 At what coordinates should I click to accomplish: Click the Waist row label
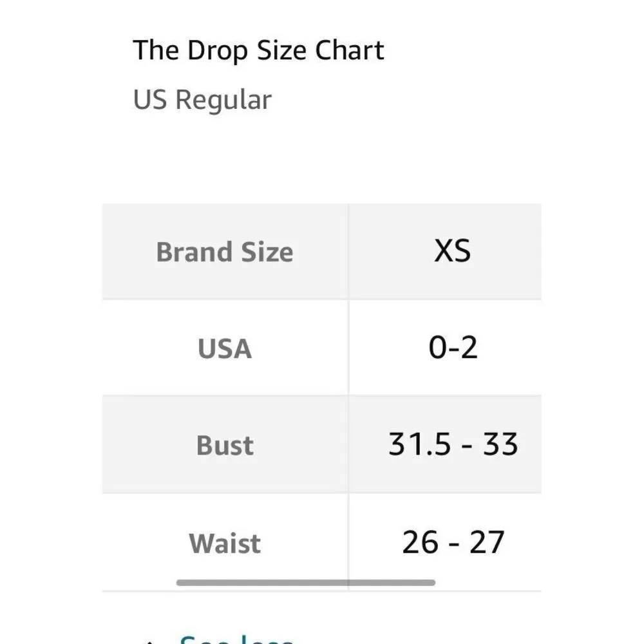225,543
